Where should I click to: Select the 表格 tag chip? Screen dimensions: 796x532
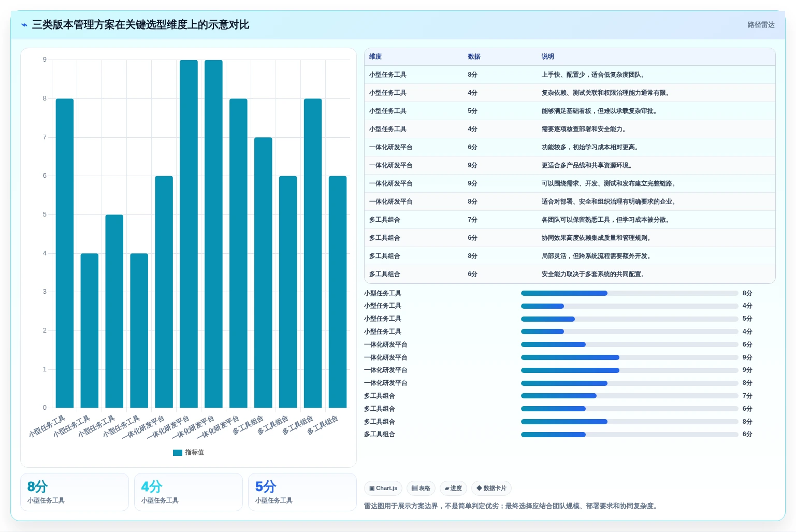click(x=421, y=488)
